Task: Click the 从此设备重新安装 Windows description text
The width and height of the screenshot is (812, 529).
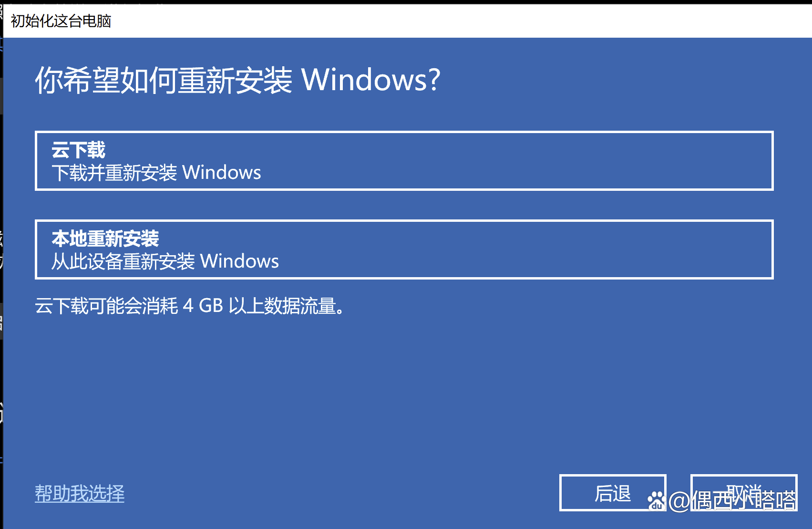Action: coord(165,261)
